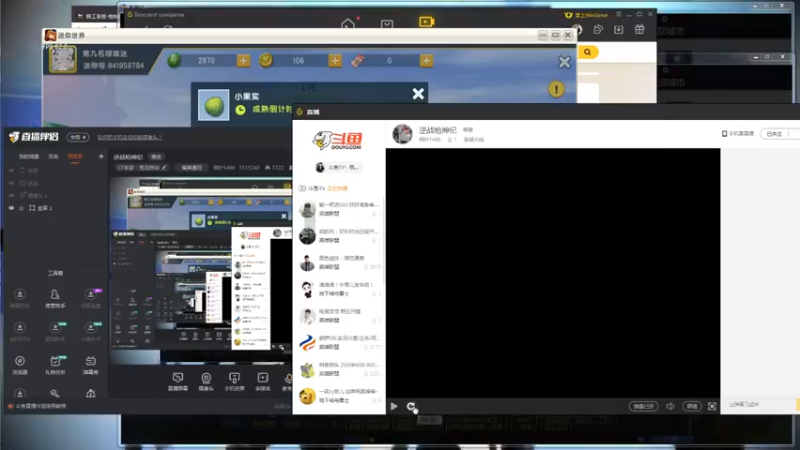Add 多媒体 source in broadcast companion
This screenshot has height=450, width=800.
click(x=263, y=381)
